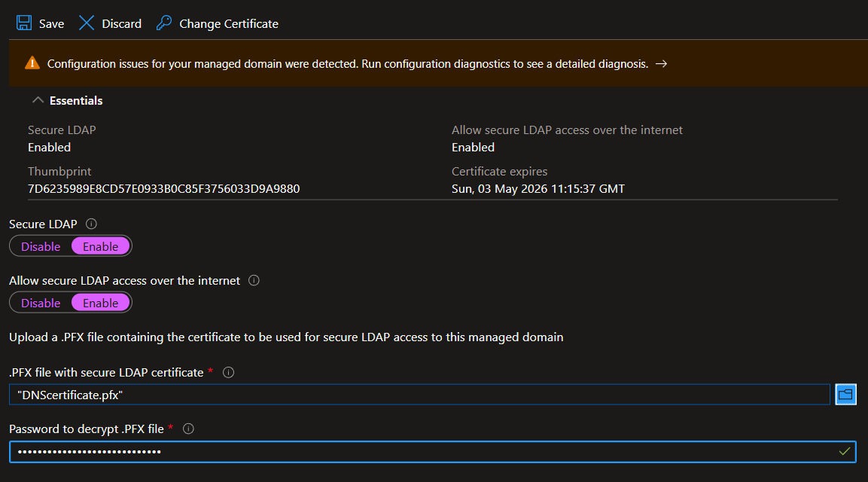Click info icon next to .PFX file label

tap(229, 372)
